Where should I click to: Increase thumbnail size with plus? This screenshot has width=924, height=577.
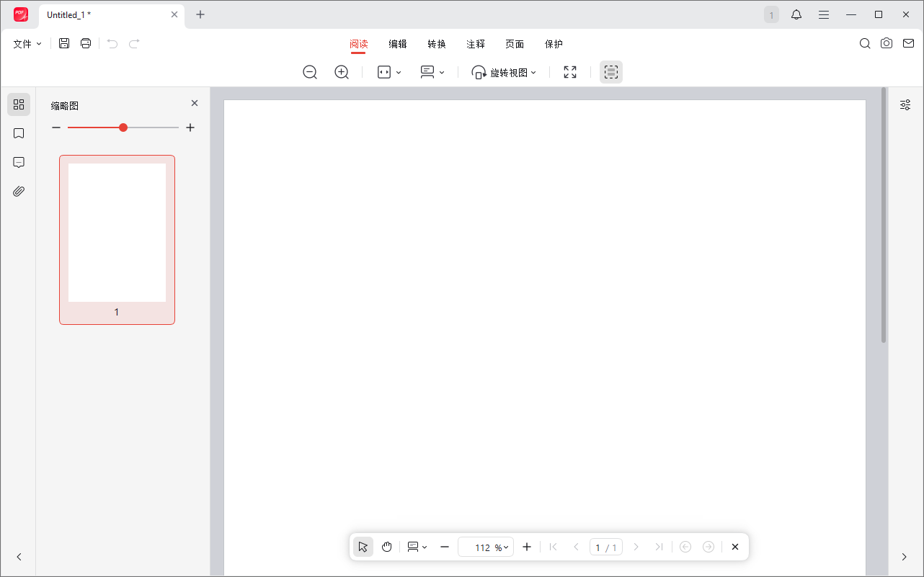[x=190, y=128]
